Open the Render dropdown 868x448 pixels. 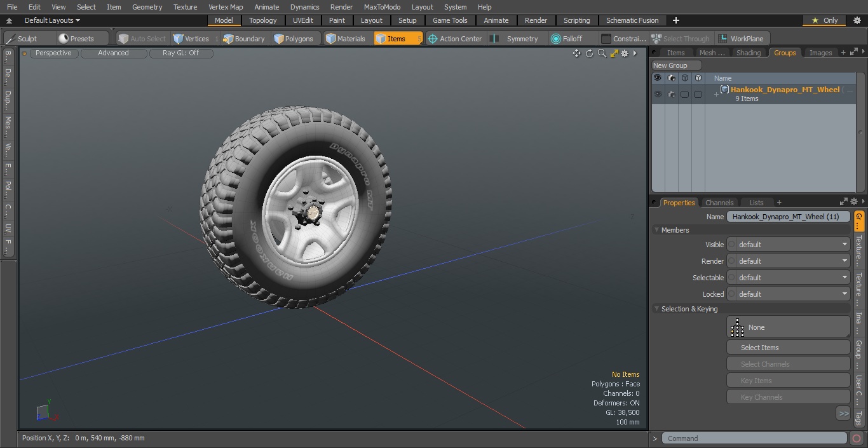coord(788,261)
